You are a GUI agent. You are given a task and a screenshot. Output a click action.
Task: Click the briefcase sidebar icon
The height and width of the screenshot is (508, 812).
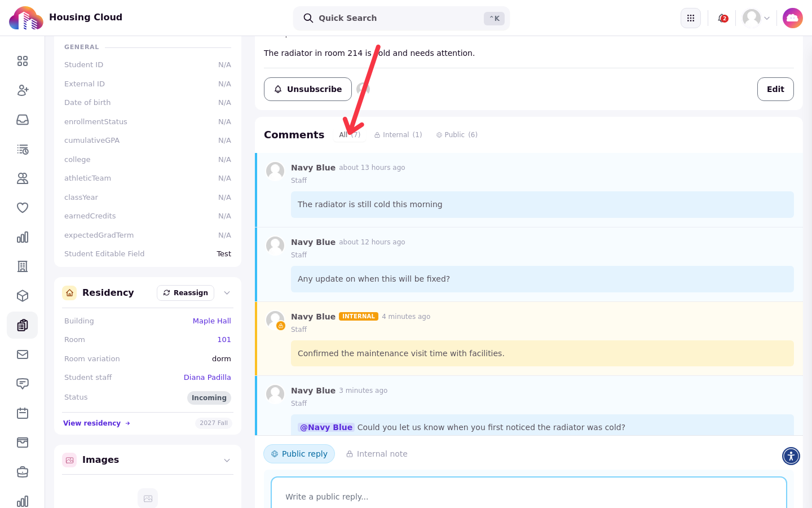pyautogui.click(x=23, y=472)
